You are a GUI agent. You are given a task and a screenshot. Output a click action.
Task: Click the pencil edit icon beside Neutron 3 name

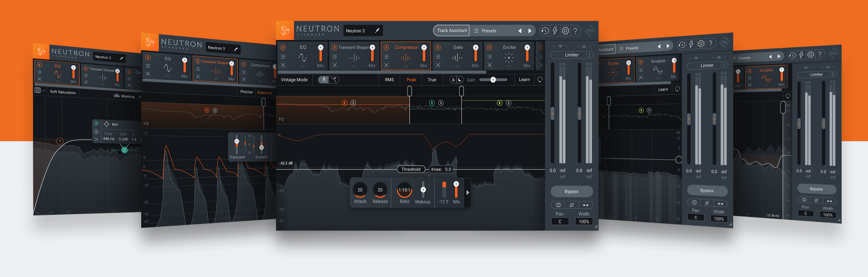click(377, 30)
